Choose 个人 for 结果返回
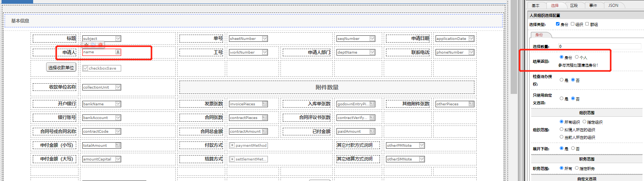The width and height of the screenshot is (644, 181). click(x=577, y=57)
